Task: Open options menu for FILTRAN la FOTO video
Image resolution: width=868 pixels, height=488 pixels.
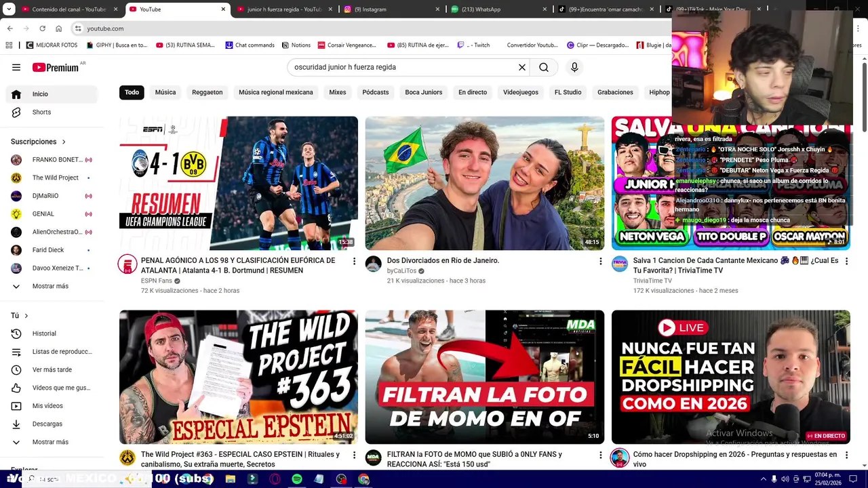Action: [x=600, y=455]
